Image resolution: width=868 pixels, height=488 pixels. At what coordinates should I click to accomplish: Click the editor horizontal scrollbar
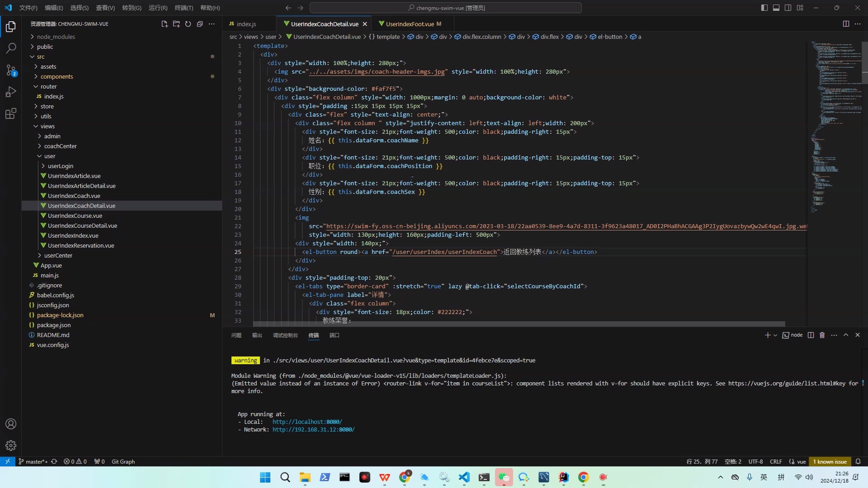click(x=519, y=324)
